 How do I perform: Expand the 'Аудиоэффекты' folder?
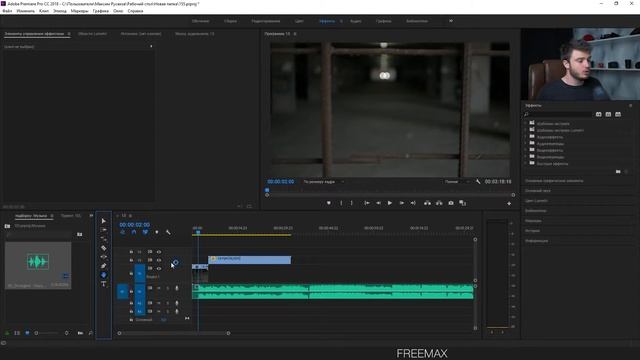click(x=526, y=137)
